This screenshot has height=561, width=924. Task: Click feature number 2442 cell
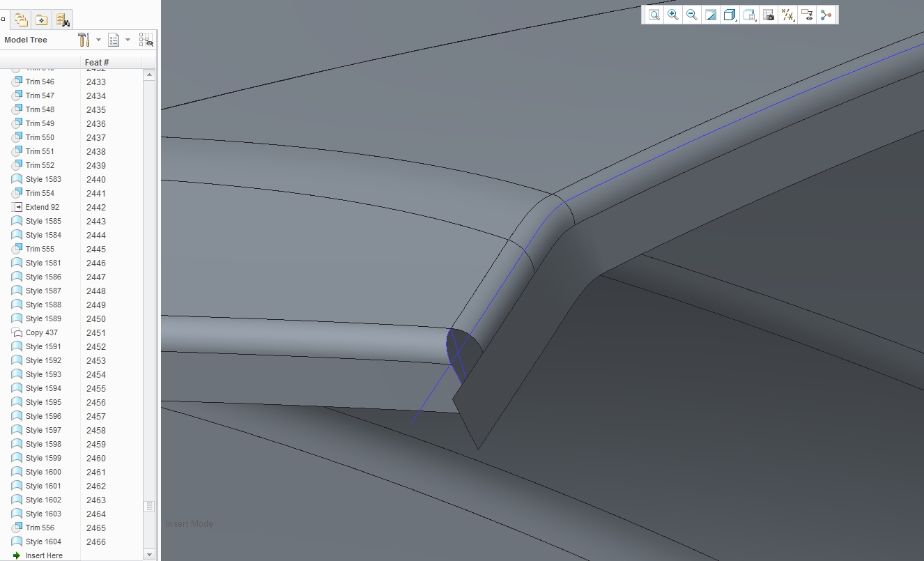96,207
